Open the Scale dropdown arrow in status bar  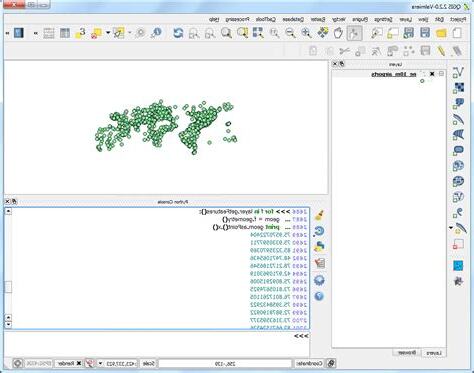pyautogui.click(x=100, y=363)
